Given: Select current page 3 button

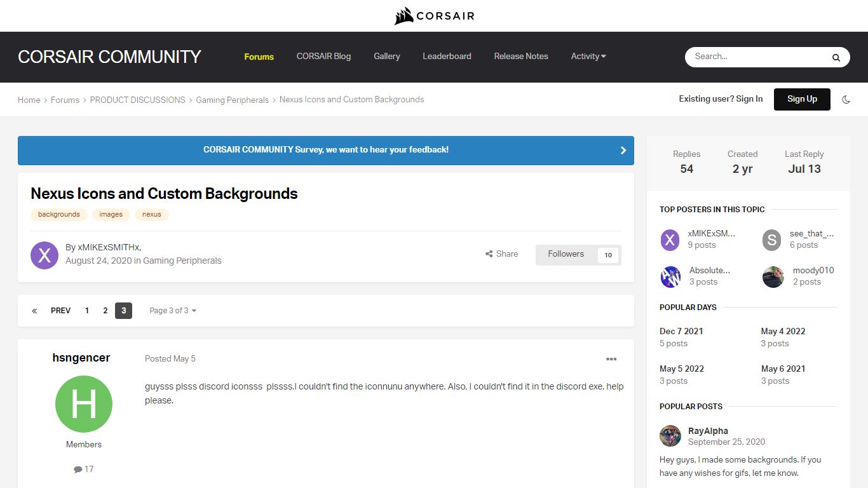Looking at the screenshot, I should click(x=123, y=311).
